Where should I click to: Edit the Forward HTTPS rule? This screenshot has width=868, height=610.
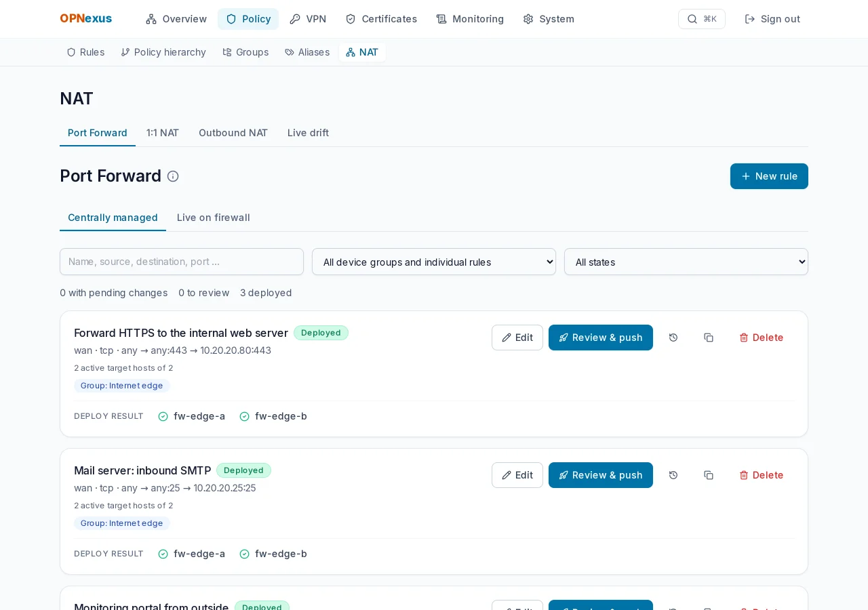pos(517,338)
